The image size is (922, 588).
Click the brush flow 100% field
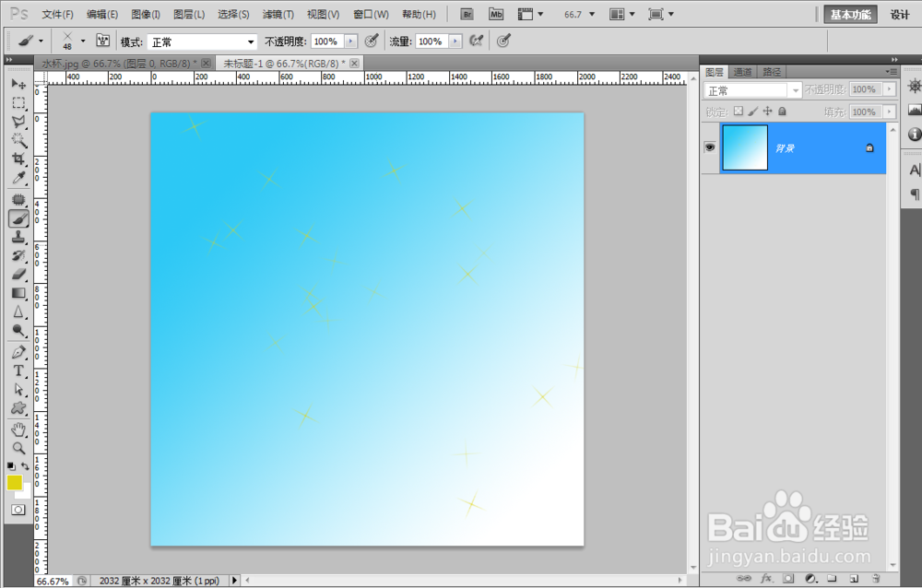[432, 41]
